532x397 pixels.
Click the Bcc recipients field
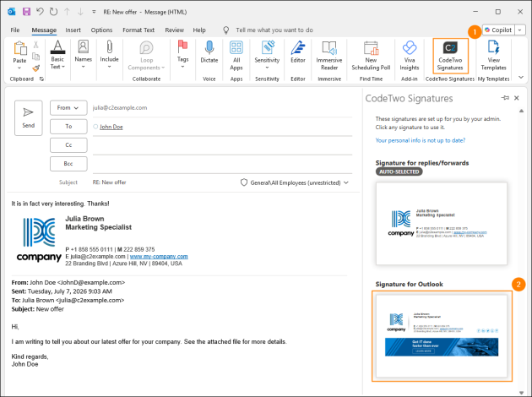222,164
